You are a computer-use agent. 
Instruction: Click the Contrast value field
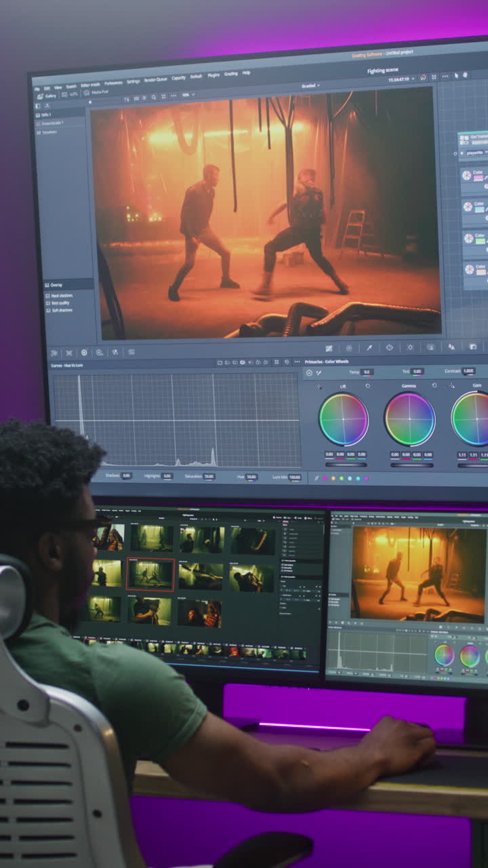point(468,372)
